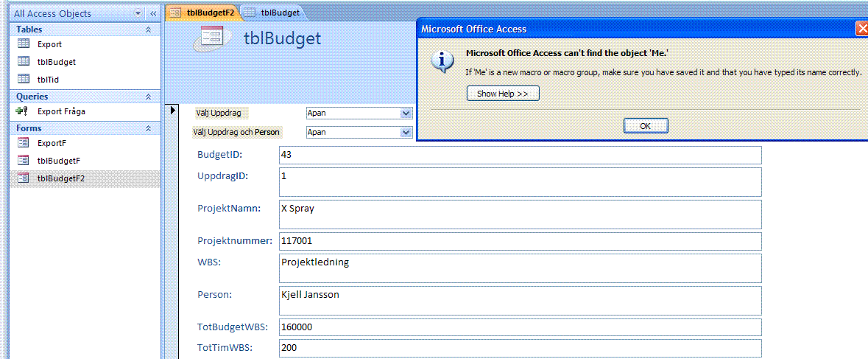Click the Projektnummer: label
868x359 pixels.
point(235,241)
